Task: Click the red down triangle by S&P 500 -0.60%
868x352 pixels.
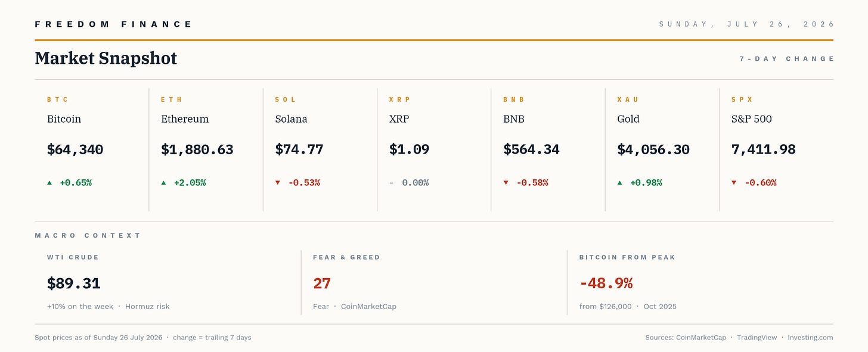Action: coord(734,183)
